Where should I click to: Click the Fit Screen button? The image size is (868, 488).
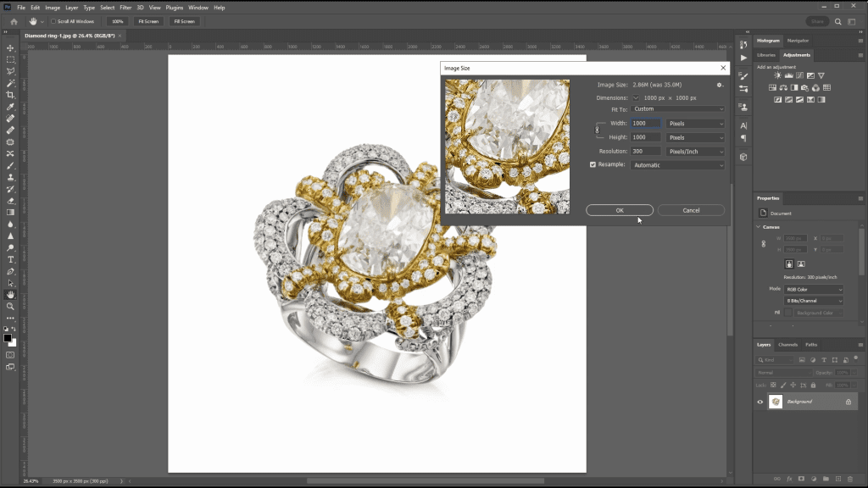148,21
